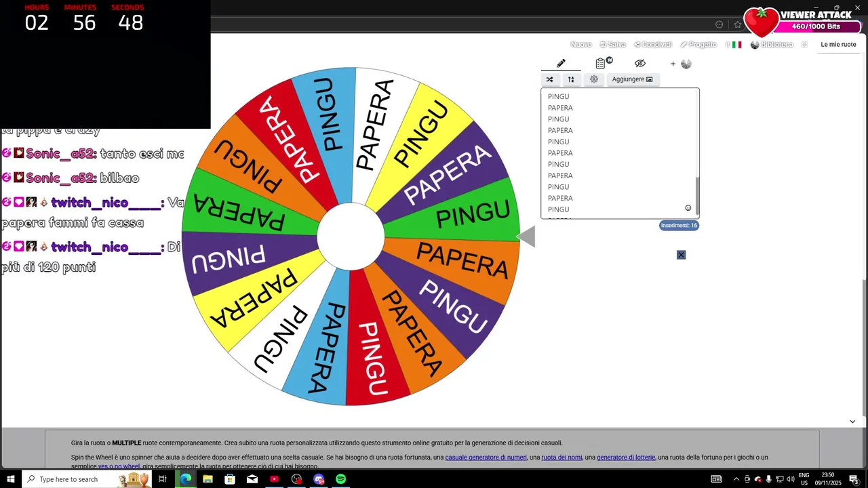Screen dimensions: 868x488
Task: Expand the collapse chevron above the description
Action: (852, 422)
